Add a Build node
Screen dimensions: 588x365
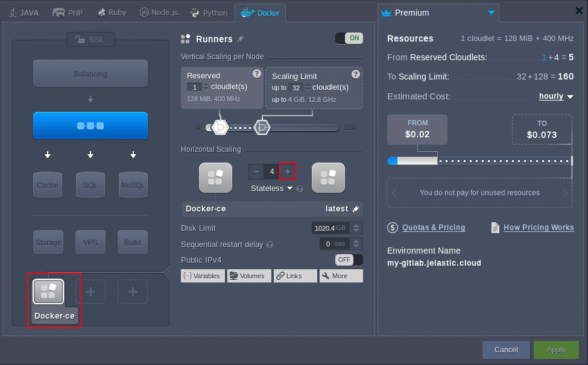(132, 242)
